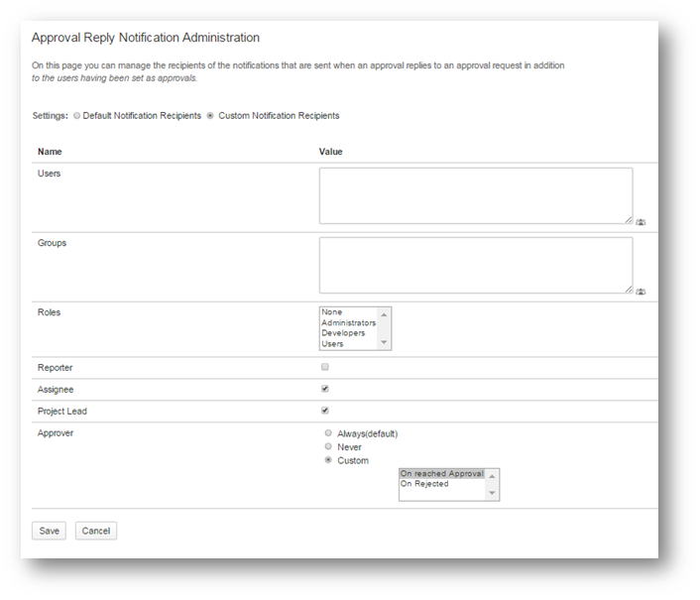Select Default Notification Recipients radio button

pyautogui.click(x=77, y=116)
